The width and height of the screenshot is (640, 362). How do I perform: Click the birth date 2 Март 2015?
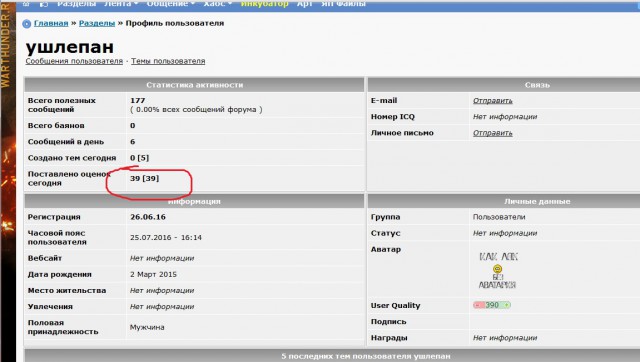(153, 274)
